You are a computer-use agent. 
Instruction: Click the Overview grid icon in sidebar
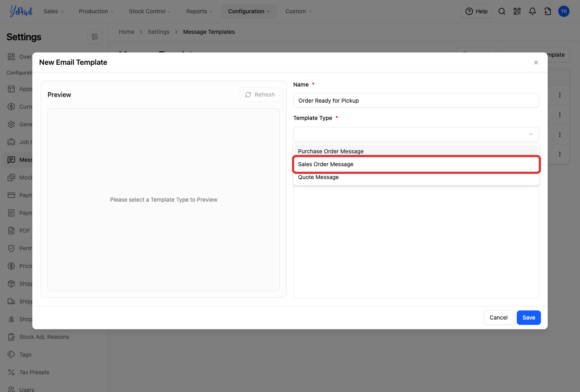pyautogui.click(x=11, y=57)
